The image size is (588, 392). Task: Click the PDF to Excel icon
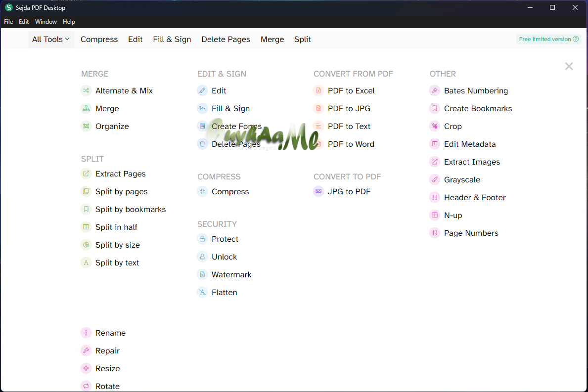click(x=318, y=90)
